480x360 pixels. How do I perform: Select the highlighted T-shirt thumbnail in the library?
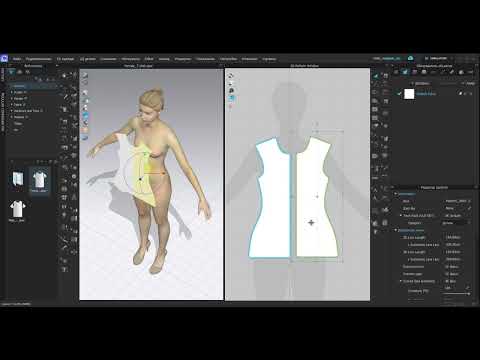click(39, 180)
